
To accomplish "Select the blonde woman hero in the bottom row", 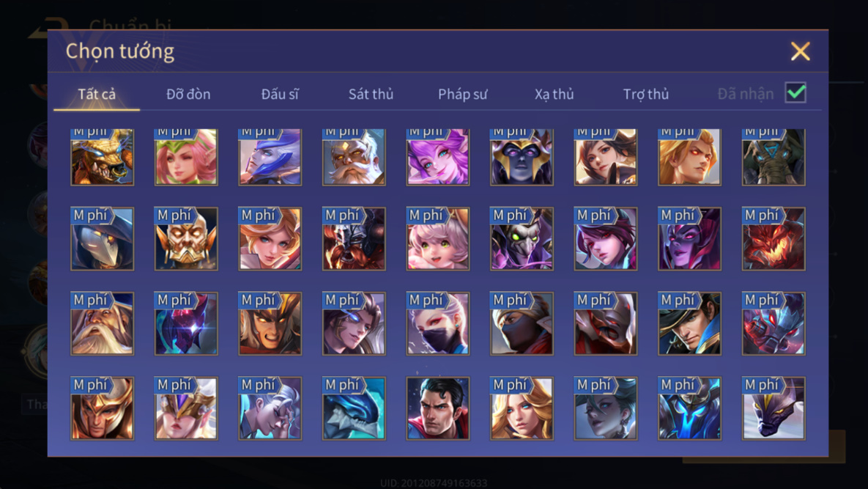I will click(x=522, y=408).
